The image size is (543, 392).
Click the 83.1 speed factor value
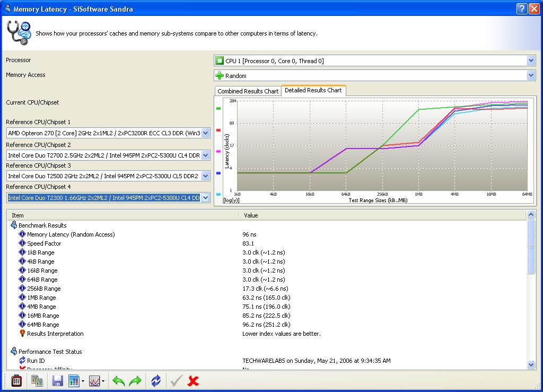pos(248,243)
